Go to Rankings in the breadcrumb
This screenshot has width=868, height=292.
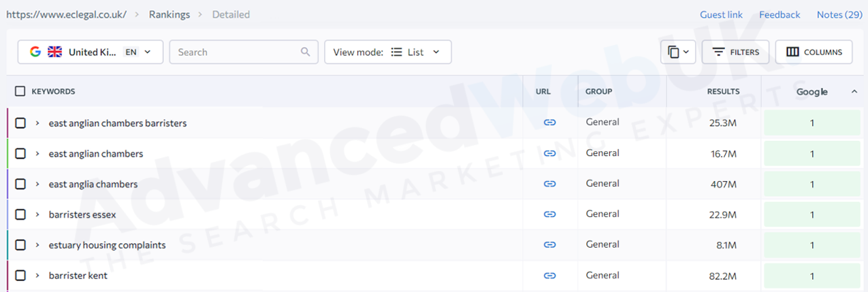(170, 14)
